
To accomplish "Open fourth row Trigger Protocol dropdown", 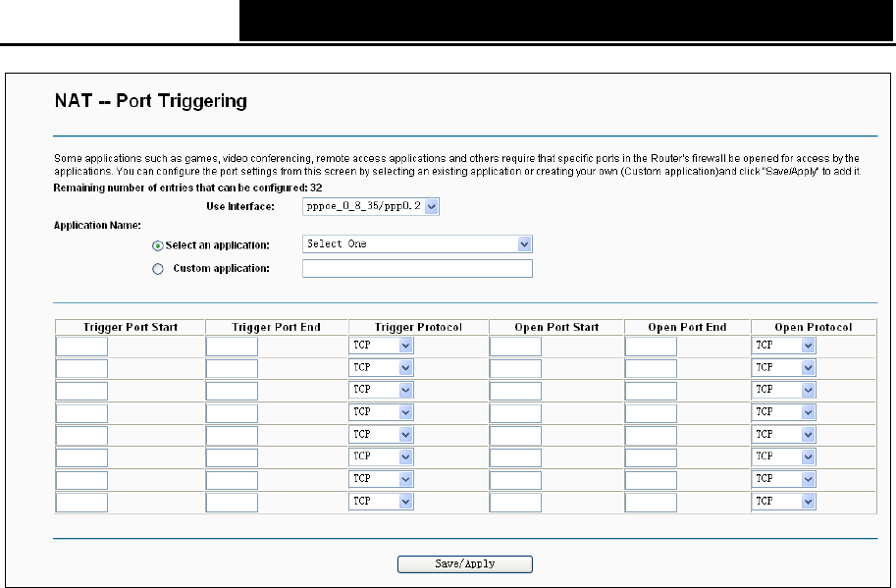I will point(381,412).
